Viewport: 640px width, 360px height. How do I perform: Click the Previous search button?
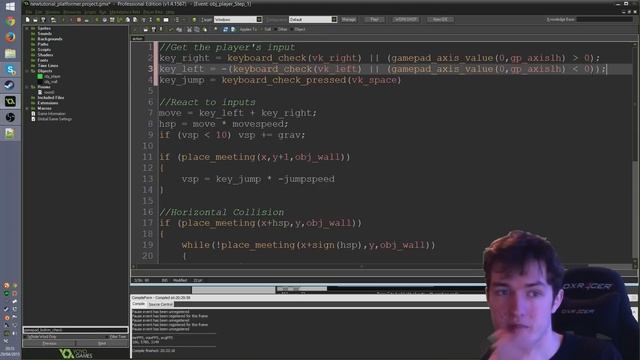49,344
